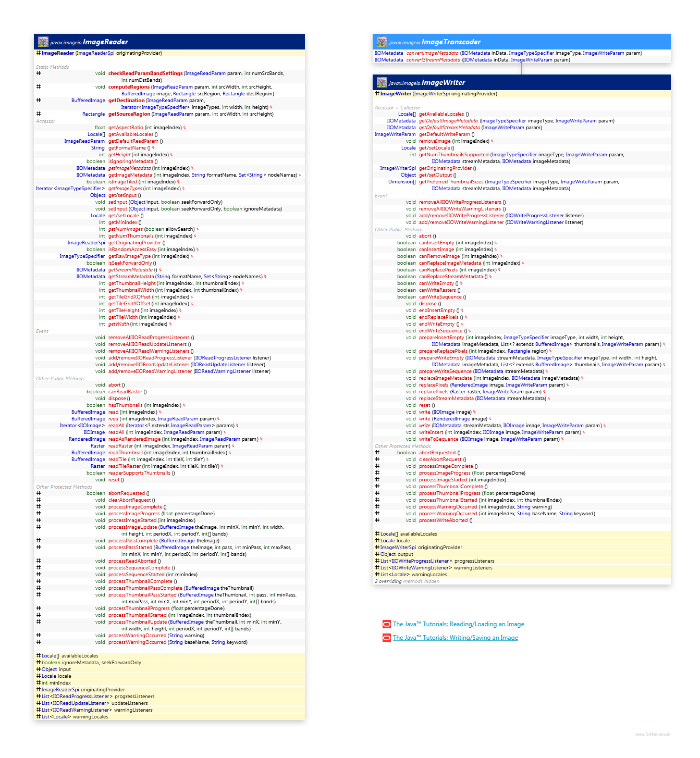Click the getImageTypes method
The image size is (700, 758).
pos(125,189)
